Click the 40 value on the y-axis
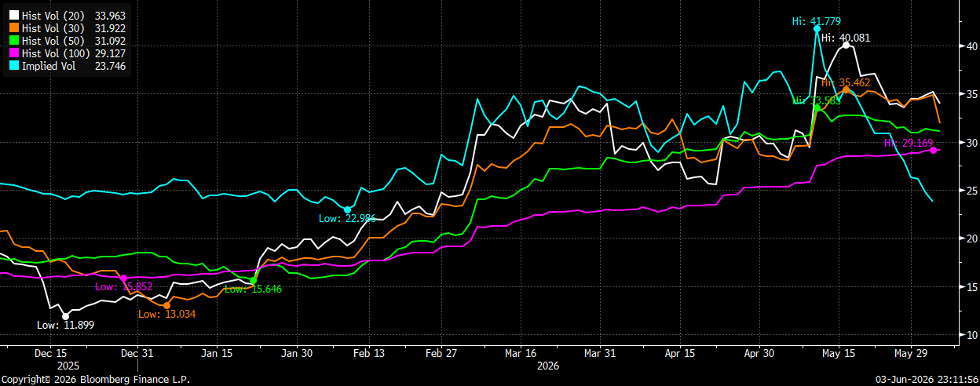Screen dimensions: 980x386 (x=972, y=46)
